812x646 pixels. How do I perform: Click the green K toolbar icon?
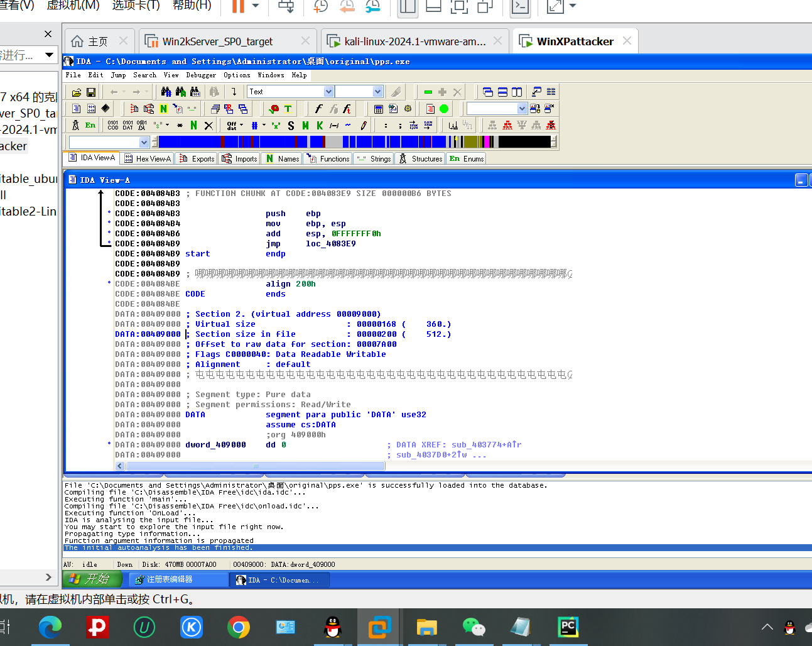tap(320, 126)
